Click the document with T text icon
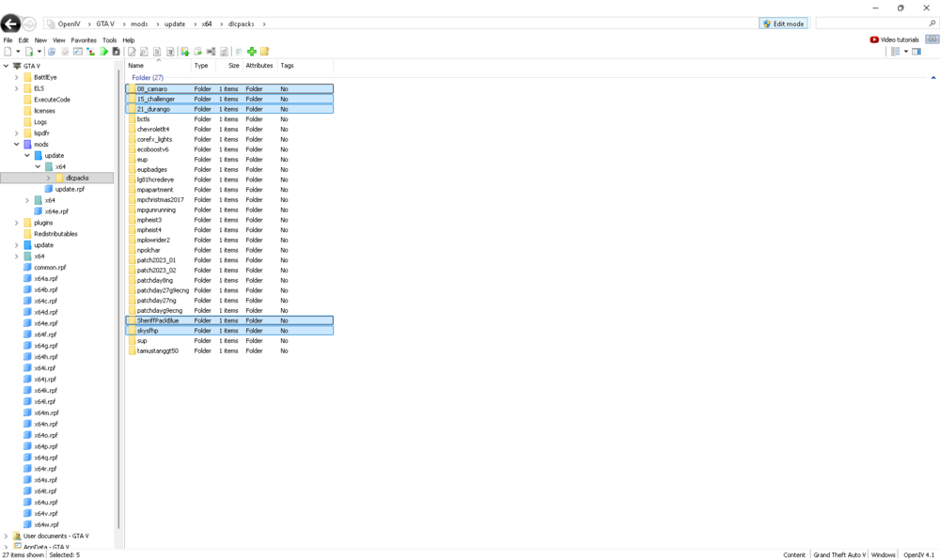 coord(170,52)
